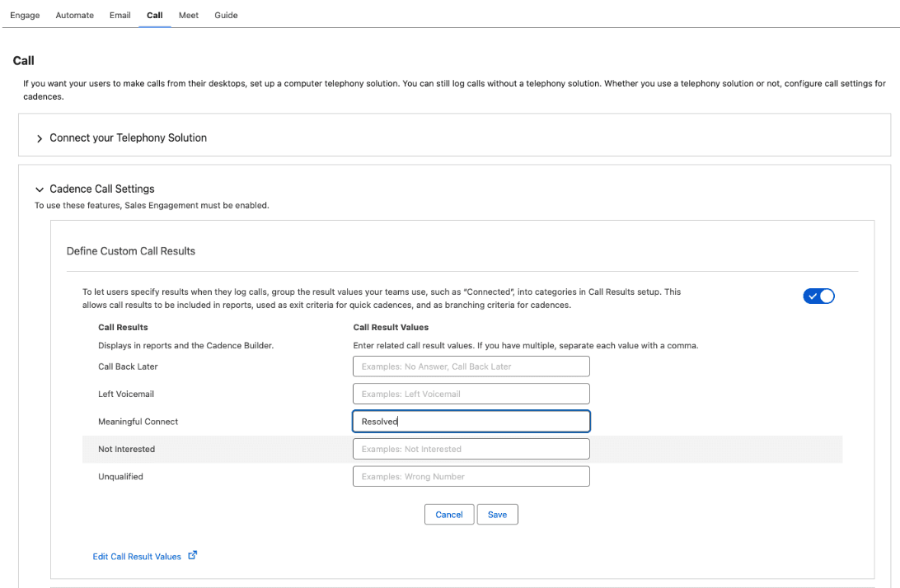This screenshot has width=900, height=588.
Task: Click the Save button
Action: (x=497, y=515)
